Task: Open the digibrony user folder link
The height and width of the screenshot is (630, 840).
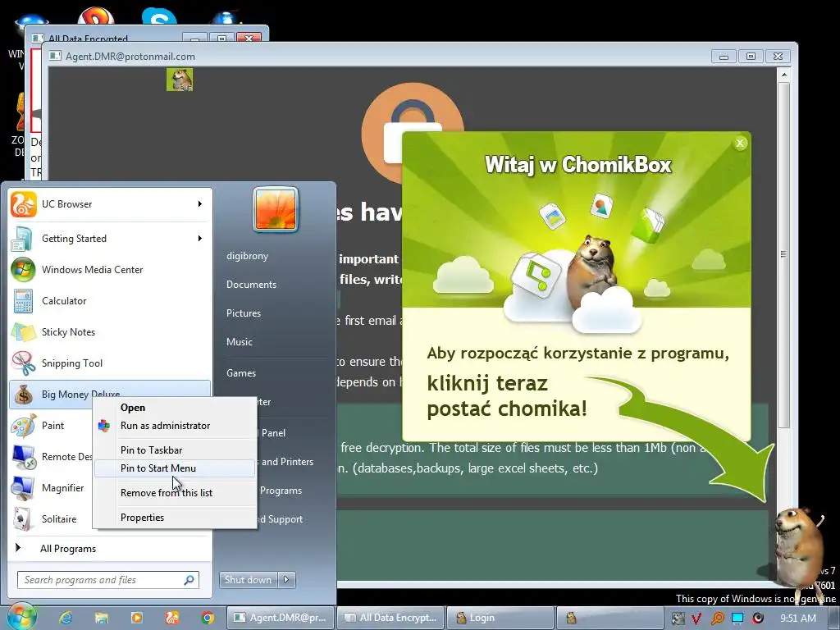Action: coord(247,256)
